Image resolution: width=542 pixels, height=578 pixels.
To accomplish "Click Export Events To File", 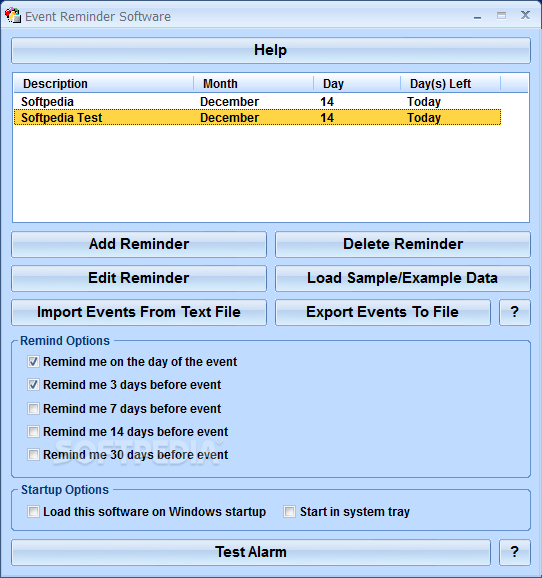I will [x=383, y=312].
